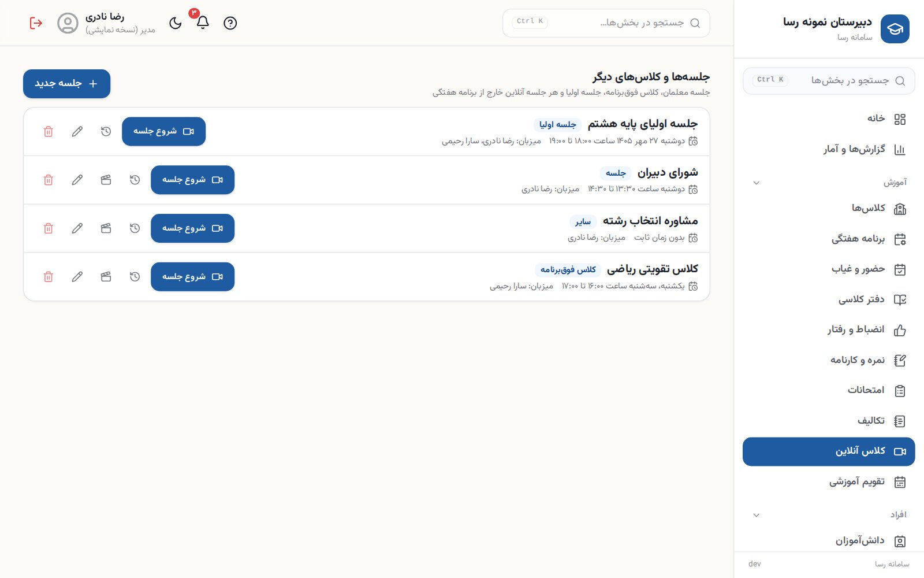Delete the شورای دبیران session
The image size is (924, 578).
(x=49, y=180)
